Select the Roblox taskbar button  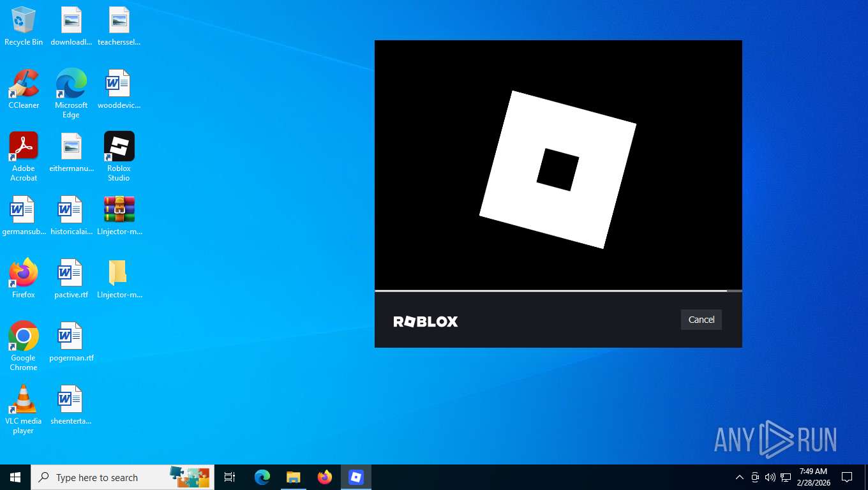[x=355, y=477]
